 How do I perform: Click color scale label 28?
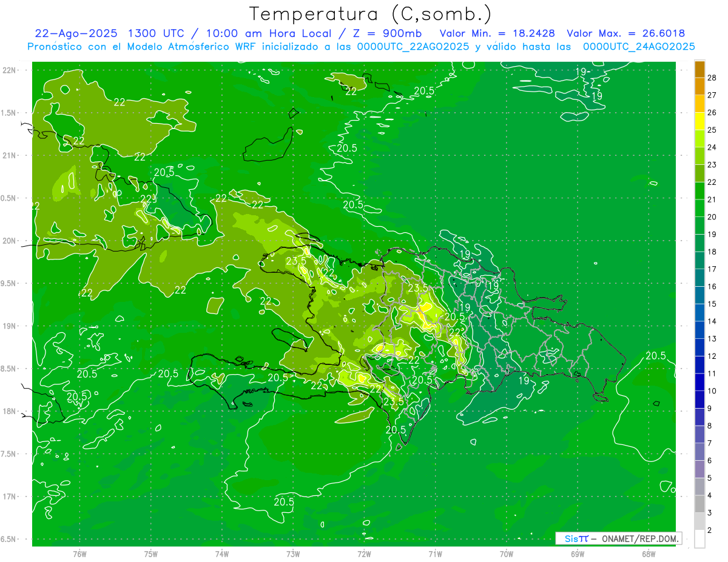(712, 78)
